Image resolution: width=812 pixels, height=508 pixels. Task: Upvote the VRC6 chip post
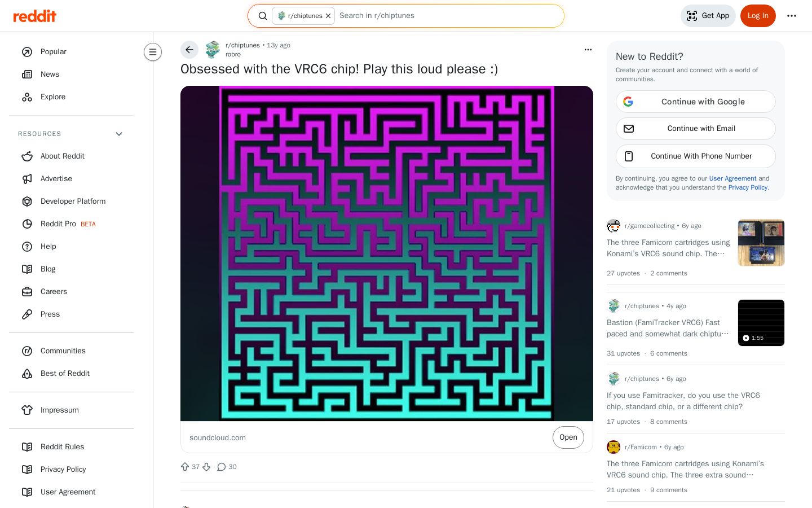point(185,467)
